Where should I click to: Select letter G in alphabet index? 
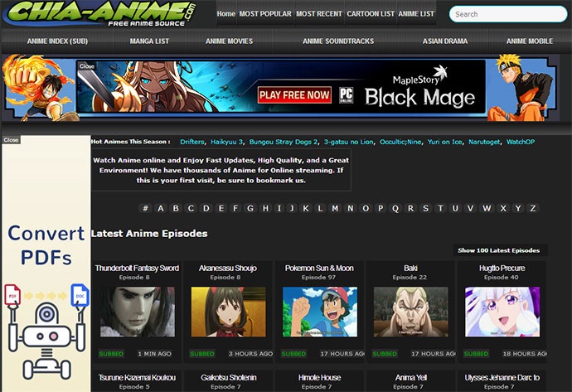pyautogui.click(x=250, y=208)
